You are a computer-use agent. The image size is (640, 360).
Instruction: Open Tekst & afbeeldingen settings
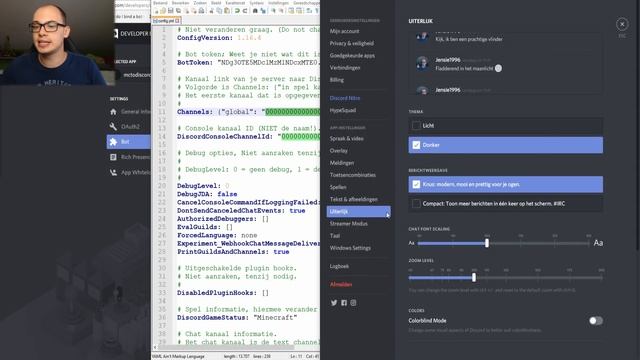pyautogui.click(x=354, y=199)
